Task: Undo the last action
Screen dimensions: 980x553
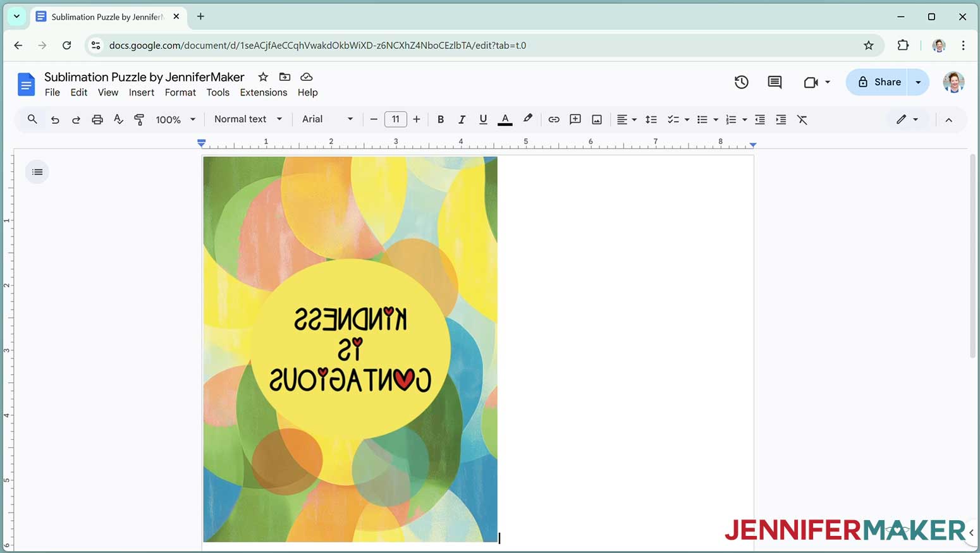Action: coord(55,119)
